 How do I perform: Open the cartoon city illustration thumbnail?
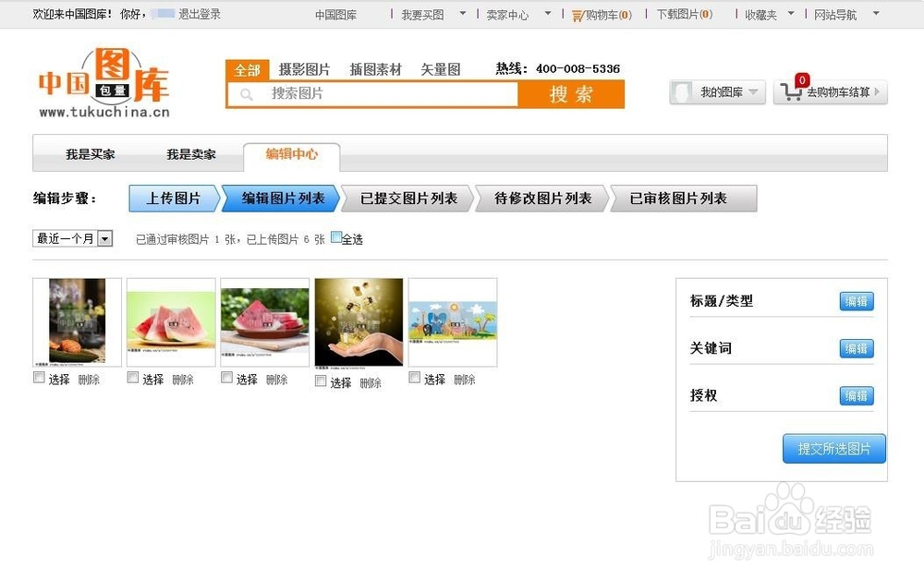(x=452, y=320)
